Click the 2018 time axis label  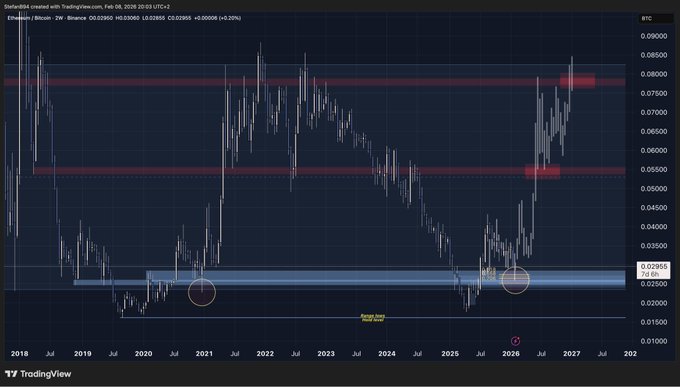tap(20, 354)
